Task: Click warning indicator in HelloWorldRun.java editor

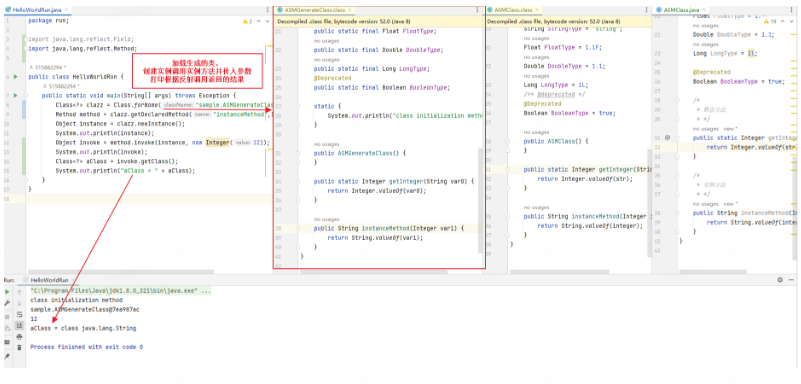Action: coord(247,21)
